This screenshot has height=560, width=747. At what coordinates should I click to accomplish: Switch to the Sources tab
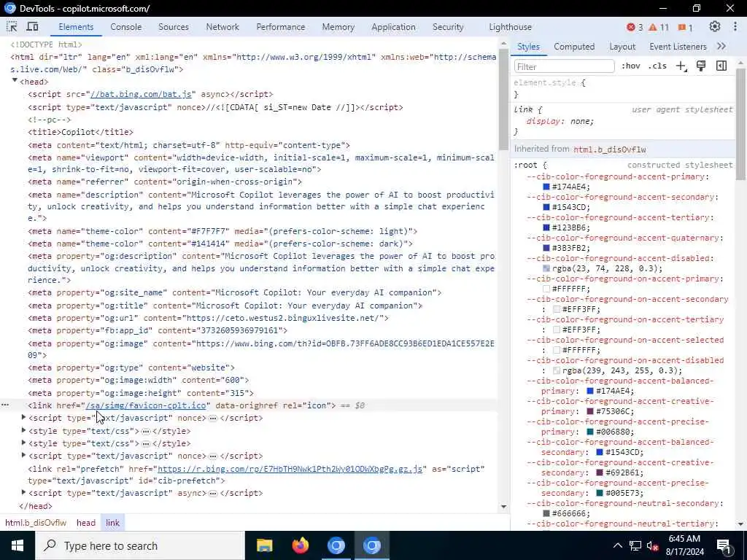pos(174,27)
